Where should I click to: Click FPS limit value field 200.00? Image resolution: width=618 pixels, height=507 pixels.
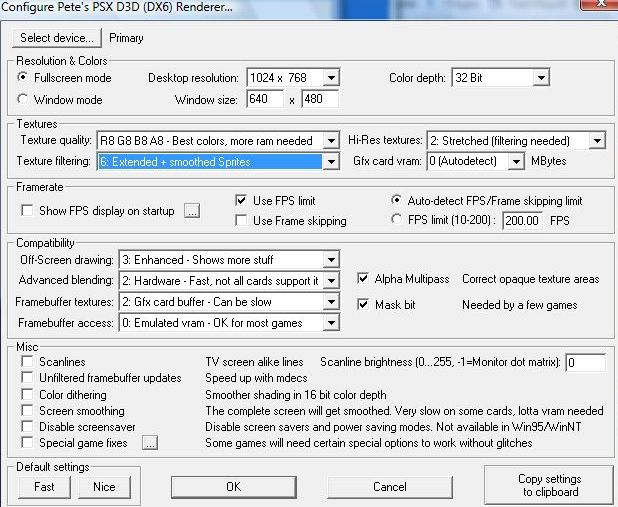523,220
